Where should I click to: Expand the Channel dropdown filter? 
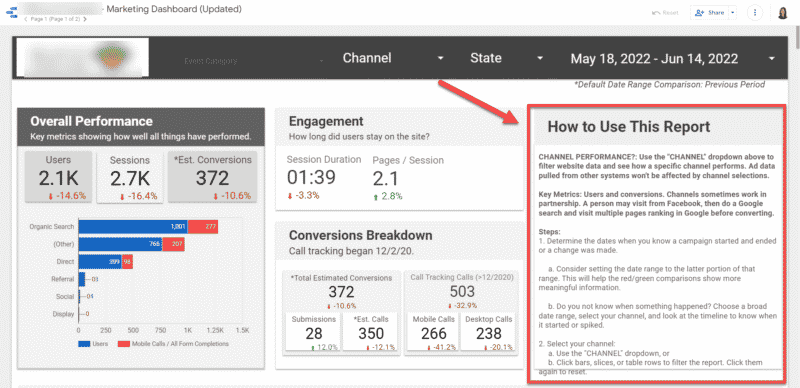click(x=393, y=58)
